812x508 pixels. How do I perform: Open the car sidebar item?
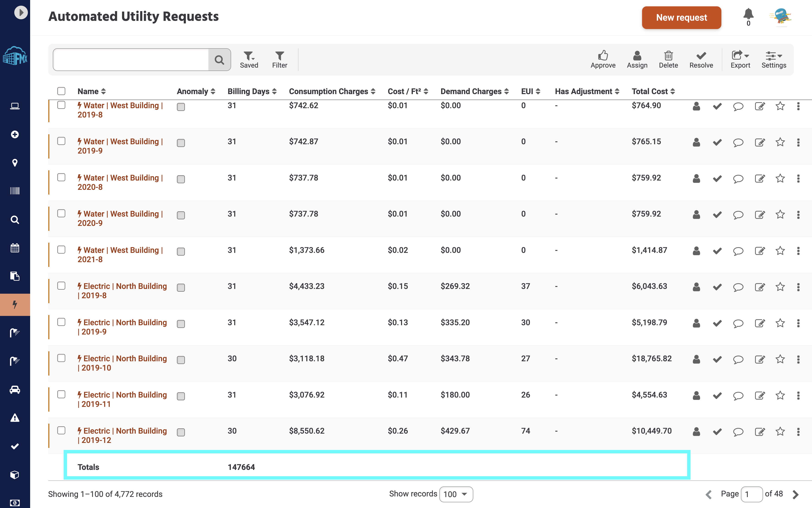[15, 390]
